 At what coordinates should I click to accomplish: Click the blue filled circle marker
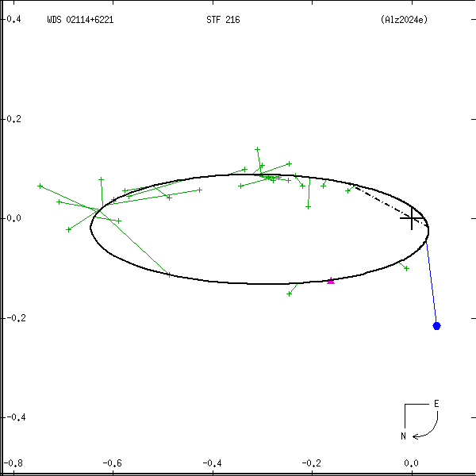click(x=436, y=326)
